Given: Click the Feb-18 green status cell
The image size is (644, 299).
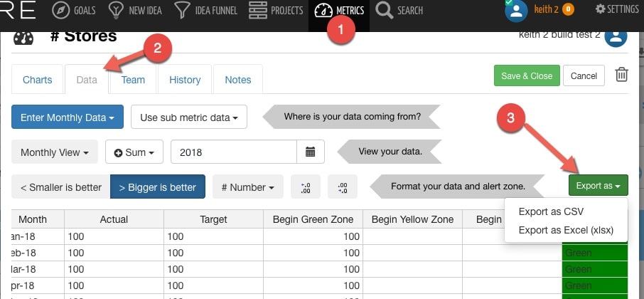Looking at the screenshot, I should pyautogui.click(x=595, y=253).
